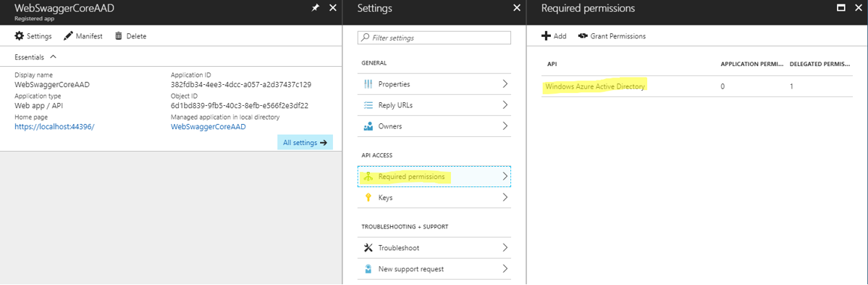The height and width of the screenshot is (285, 868).
Task: Click the plus icon beside Add
Action: click(x=546, y=36)
